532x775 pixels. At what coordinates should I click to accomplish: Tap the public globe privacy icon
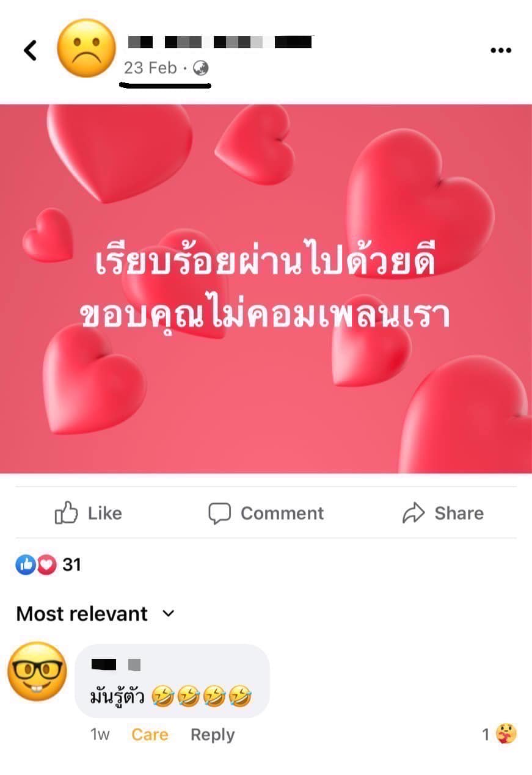coord(201,68)
